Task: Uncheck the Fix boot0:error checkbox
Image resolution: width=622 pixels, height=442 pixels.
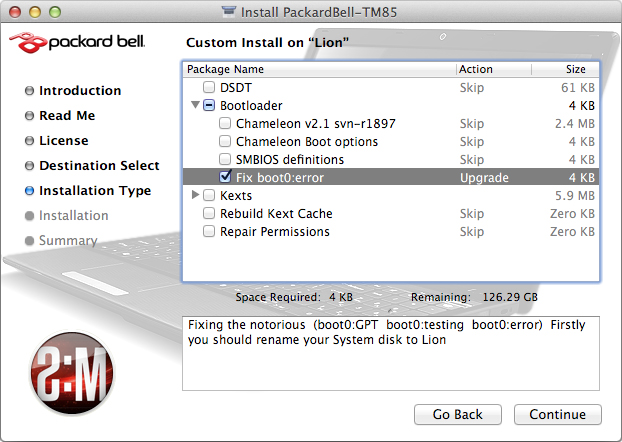Action: click(225, 177)
